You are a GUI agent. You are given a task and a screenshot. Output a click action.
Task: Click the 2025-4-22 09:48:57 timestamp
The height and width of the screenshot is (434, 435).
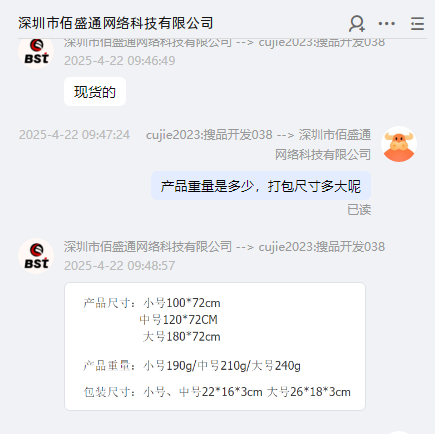119,266
